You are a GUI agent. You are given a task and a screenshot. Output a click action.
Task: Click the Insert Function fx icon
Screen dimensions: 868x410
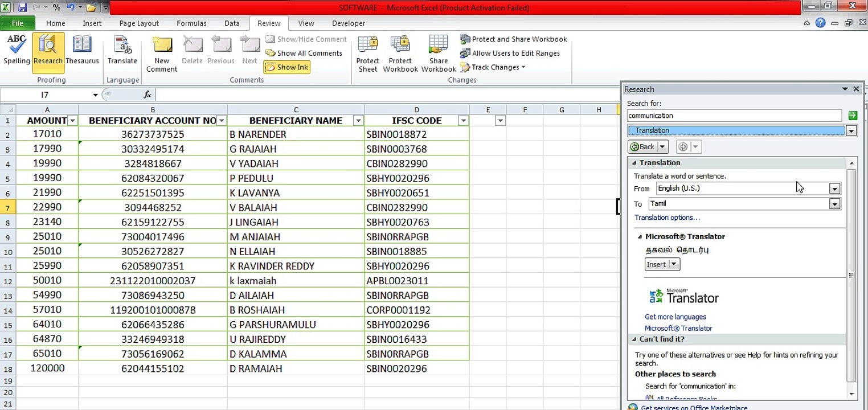148,95
